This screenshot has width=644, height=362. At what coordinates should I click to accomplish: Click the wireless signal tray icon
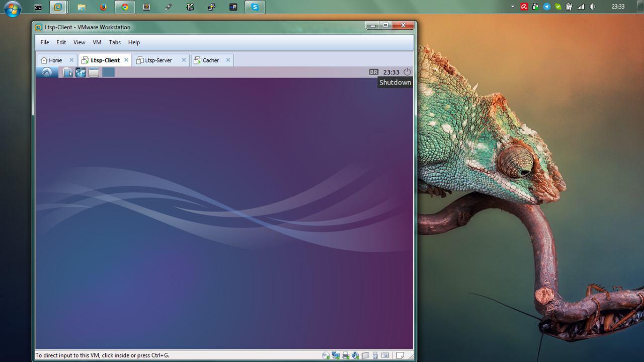(581, 7)
